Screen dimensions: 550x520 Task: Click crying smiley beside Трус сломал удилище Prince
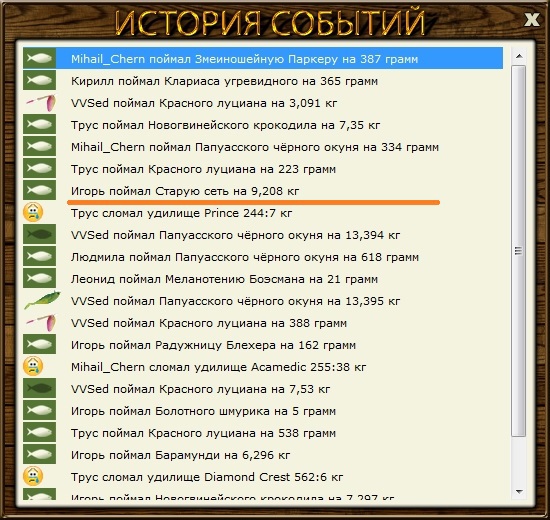[33, 212]
